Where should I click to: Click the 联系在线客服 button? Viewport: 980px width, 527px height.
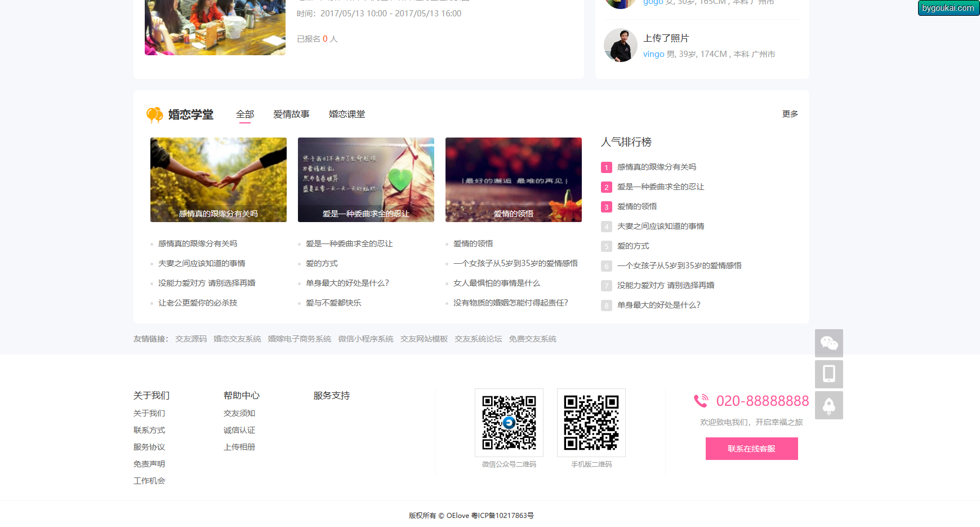[751, 449]
